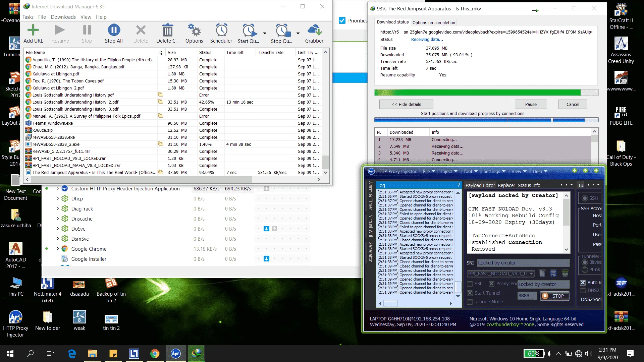Image resolution: width=644 pixels, height=362 pixels.
Task: Click the new config file icon in Injector
Action: point(542,274)
